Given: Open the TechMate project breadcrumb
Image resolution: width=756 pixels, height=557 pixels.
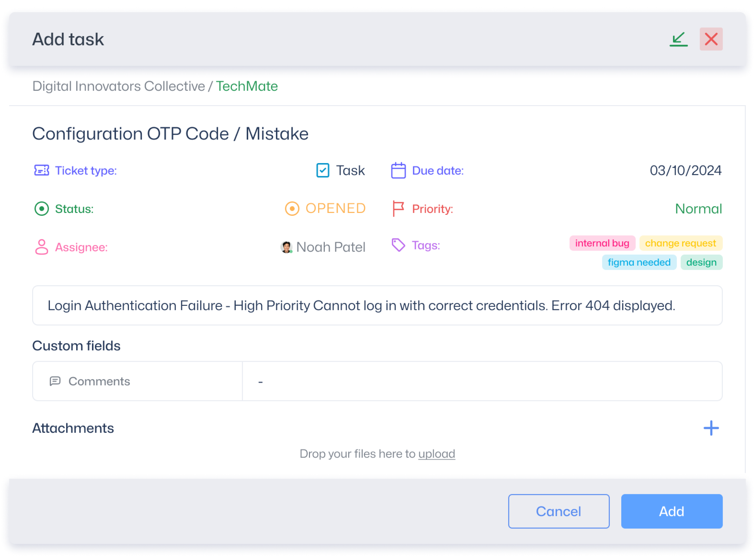Looking at the screenshot, I should [247, 86].
